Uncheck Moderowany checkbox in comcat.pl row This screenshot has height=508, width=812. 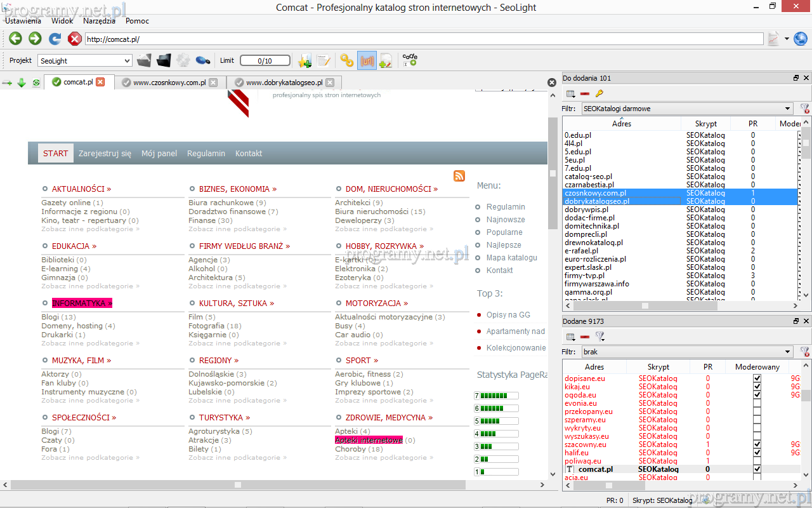point(757,469)
